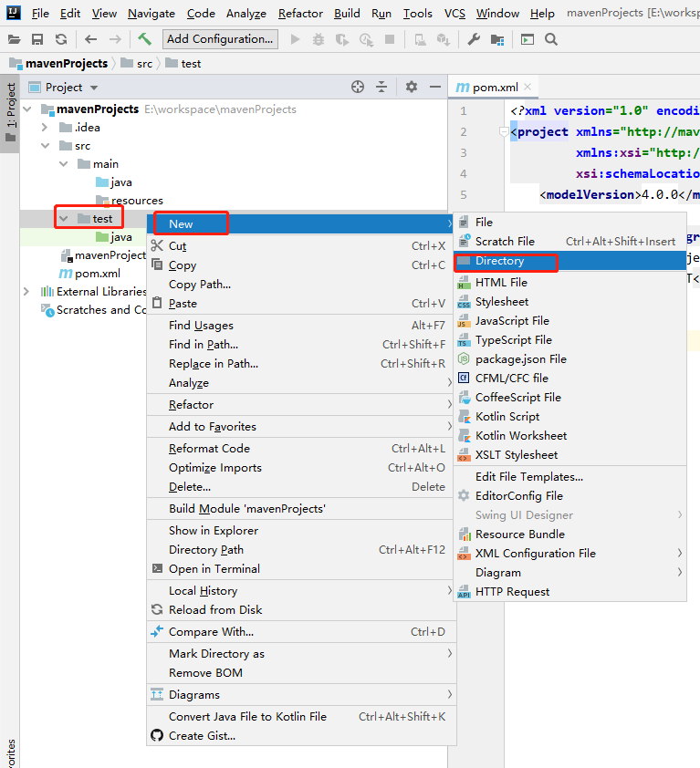Image resolution: width=700 pixels, height=768 pixels.
Task: Click the locate target icon in Project panel
Action: (358, 88)
